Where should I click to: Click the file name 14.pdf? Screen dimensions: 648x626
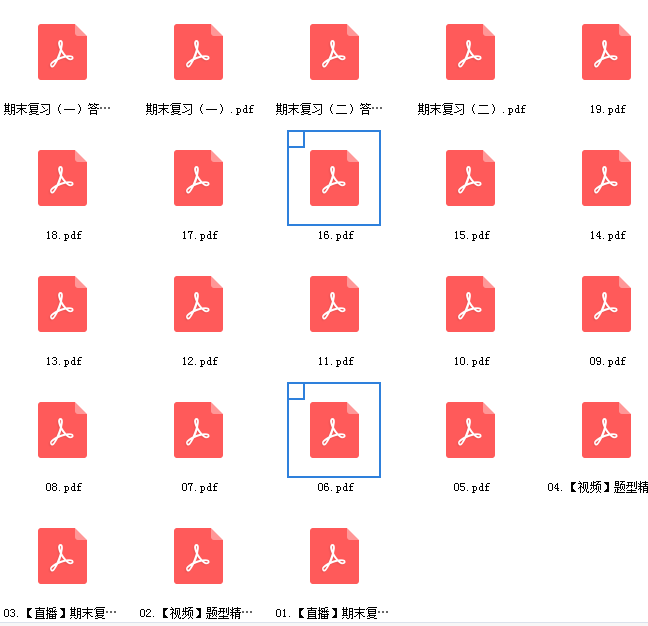tap(608, 236)
